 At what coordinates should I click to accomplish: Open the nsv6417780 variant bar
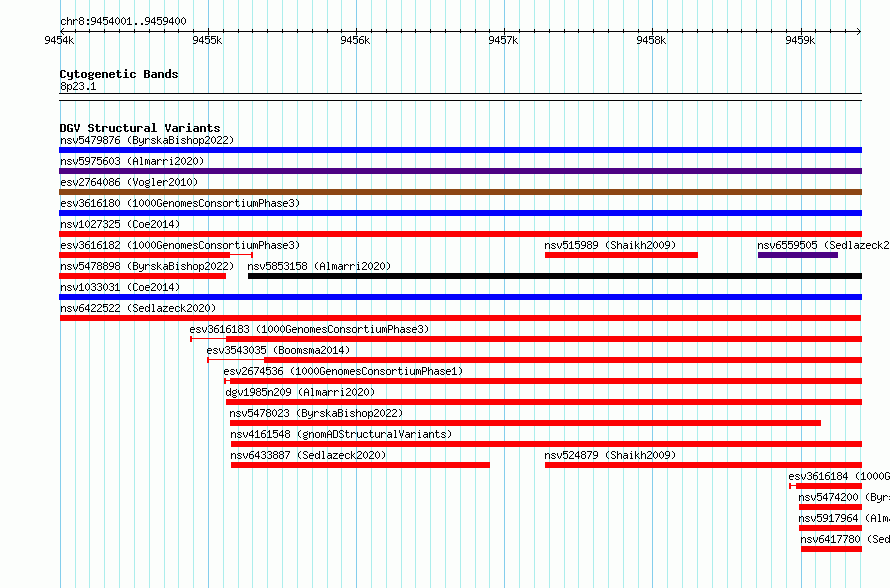pos(832,549)
